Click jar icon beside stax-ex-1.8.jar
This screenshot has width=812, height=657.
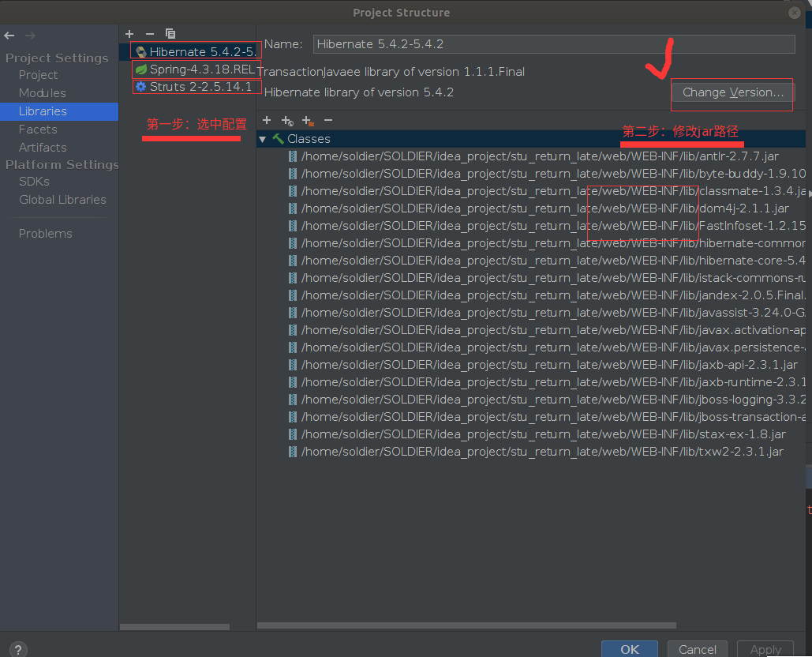pyautogui.click(x=293, y=434)
